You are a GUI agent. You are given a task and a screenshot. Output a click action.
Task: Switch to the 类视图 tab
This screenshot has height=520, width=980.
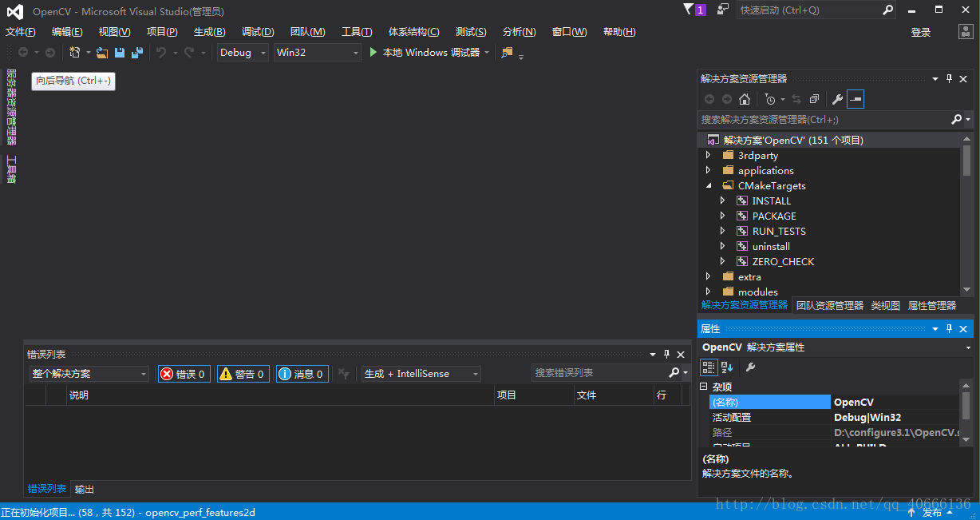(x=886, y=305)
